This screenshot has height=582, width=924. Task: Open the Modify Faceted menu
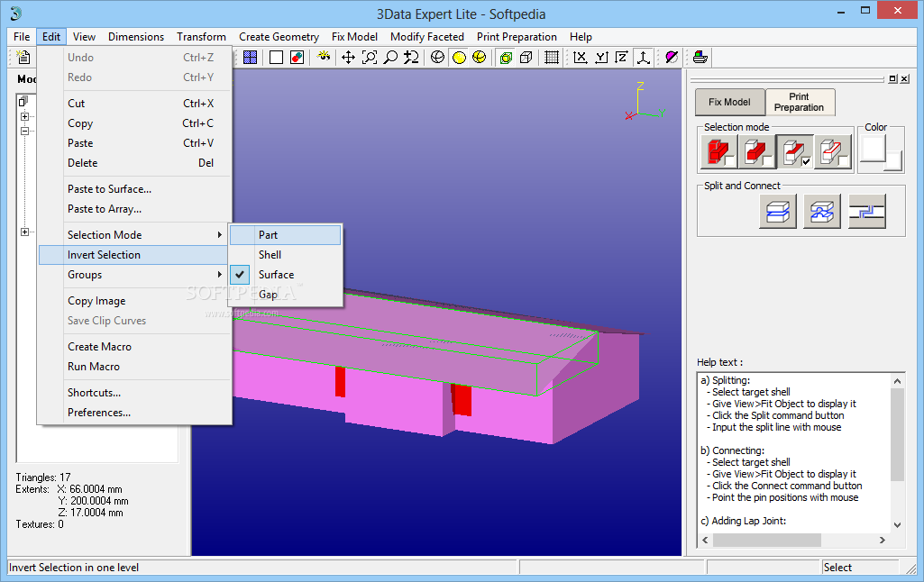(427, 37)
